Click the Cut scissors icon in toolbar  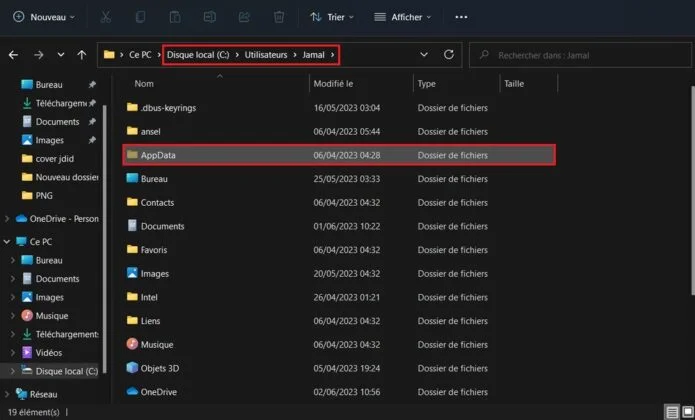coord(105,17)
